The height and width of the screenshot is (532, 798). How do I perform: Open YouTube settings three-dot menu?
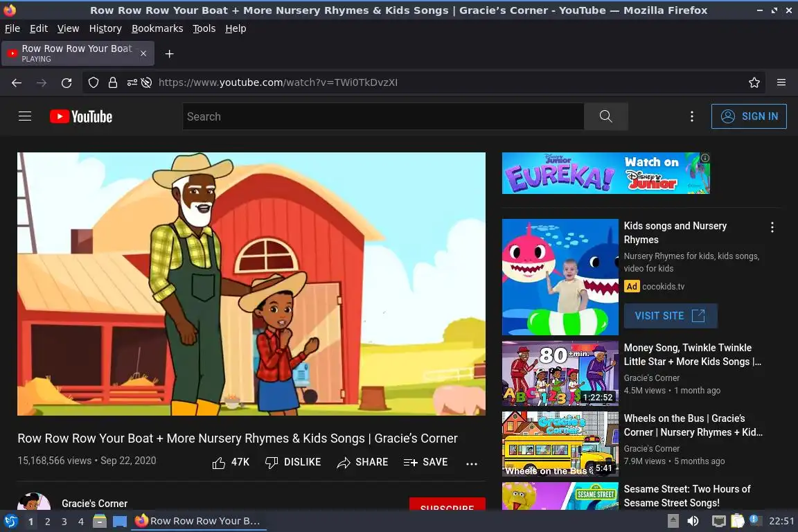point(691,116)
